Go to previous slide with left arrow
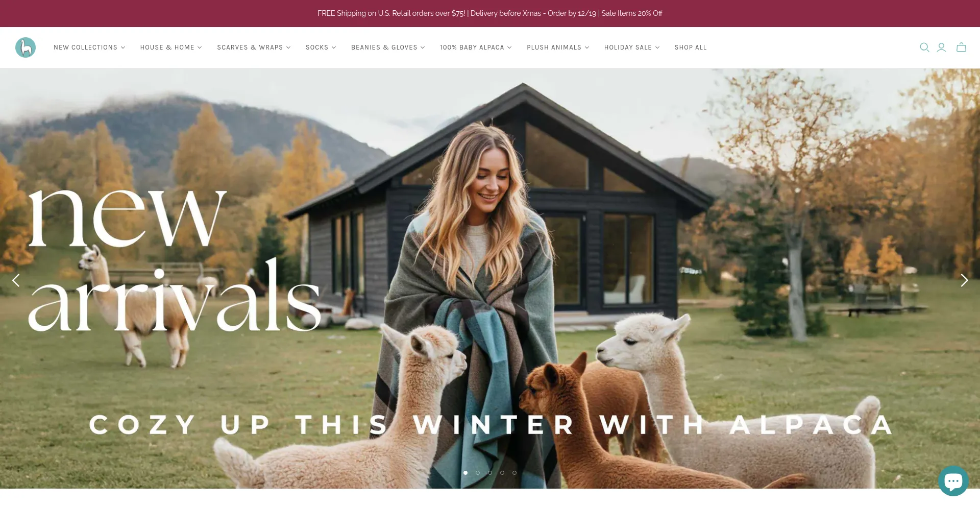 (16, 280)
